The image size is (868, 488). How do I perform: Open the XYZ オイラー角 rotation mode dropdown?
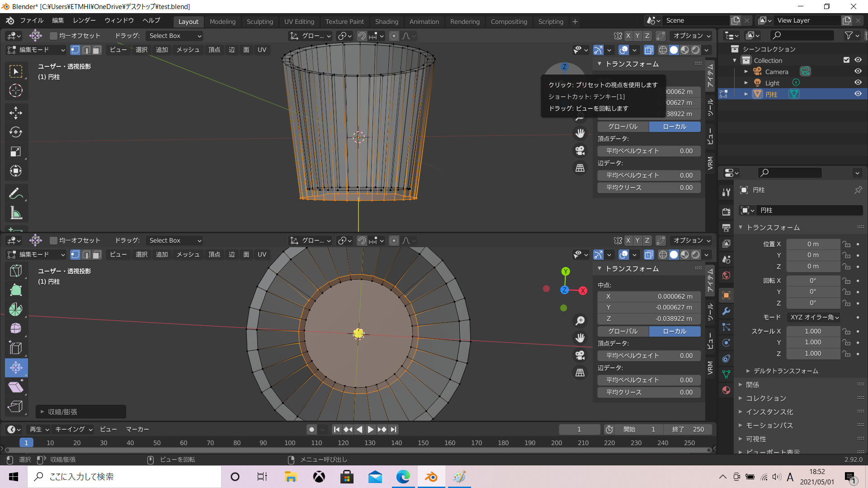tap(814, 317)
